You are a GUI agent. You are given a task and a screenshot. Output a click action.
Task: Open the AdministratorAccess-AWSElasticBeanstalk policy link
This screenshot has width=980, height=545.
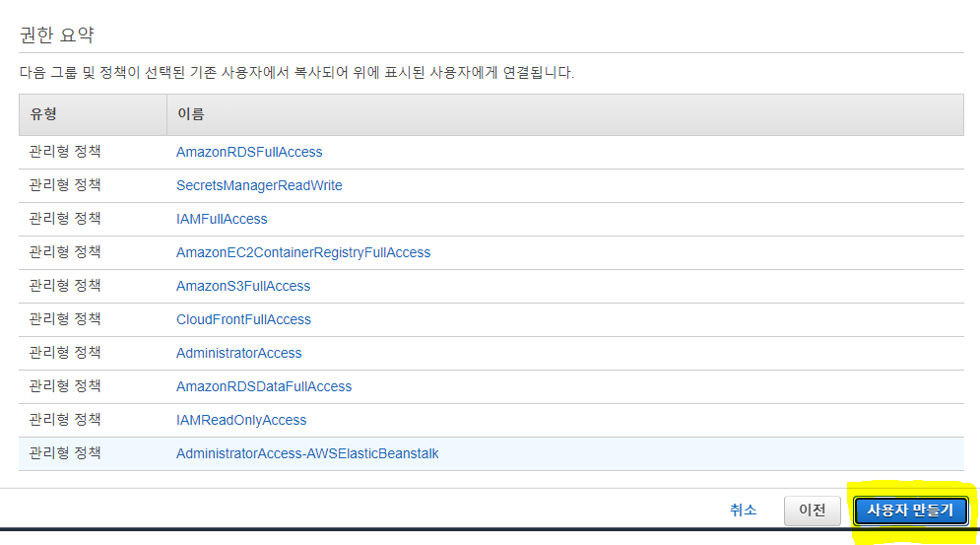(x=307, y=453)
